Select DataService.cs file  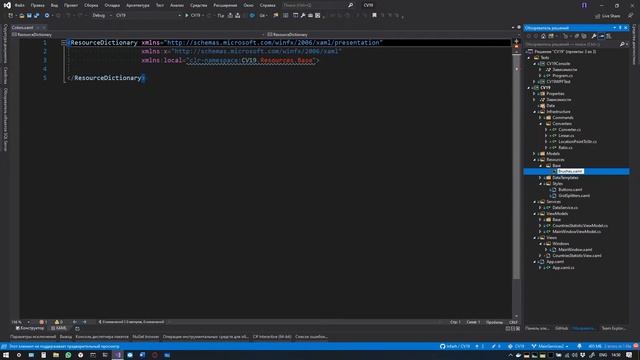(565, 207)
